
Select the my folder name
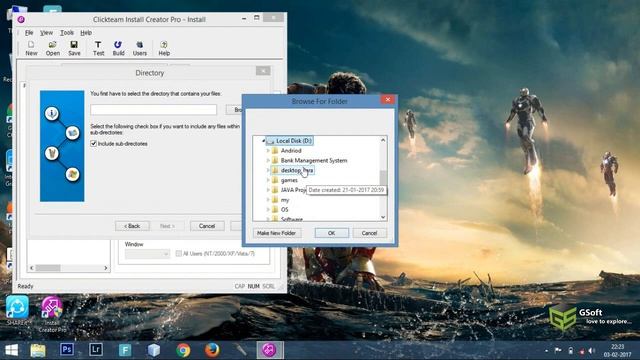(285, 200)
